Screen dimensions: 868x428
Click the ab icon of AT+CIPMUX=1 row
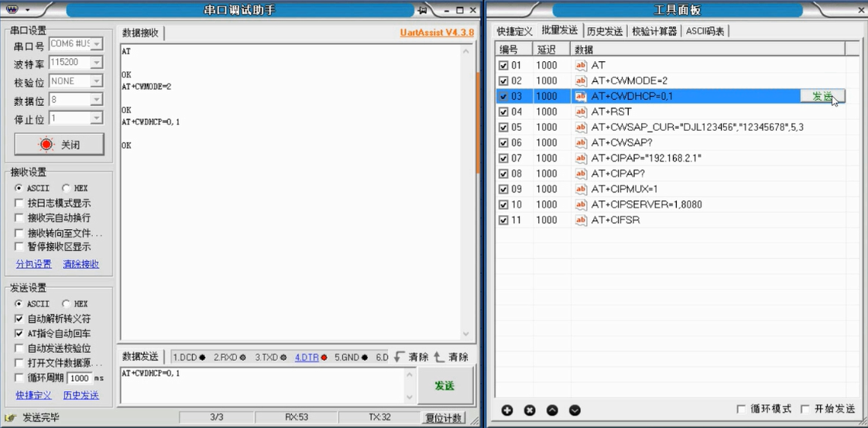(581, 189)
